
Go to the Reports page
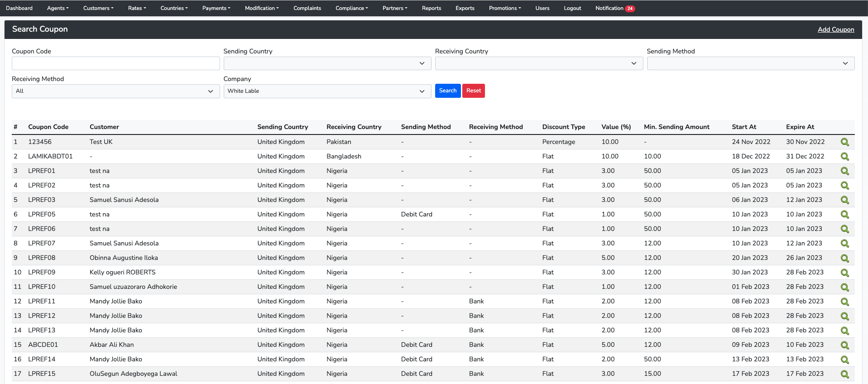point(431,8)
